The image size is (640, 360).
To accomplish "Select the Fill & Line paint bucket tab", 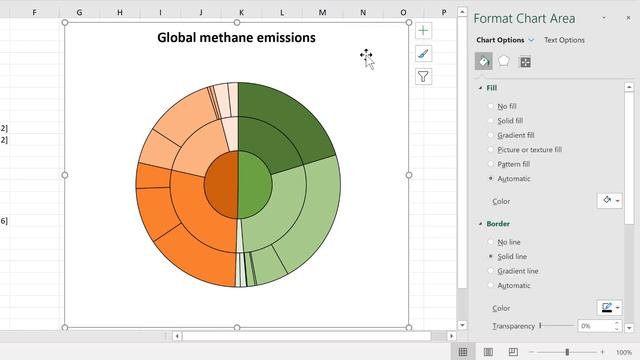I will (484, 62).
